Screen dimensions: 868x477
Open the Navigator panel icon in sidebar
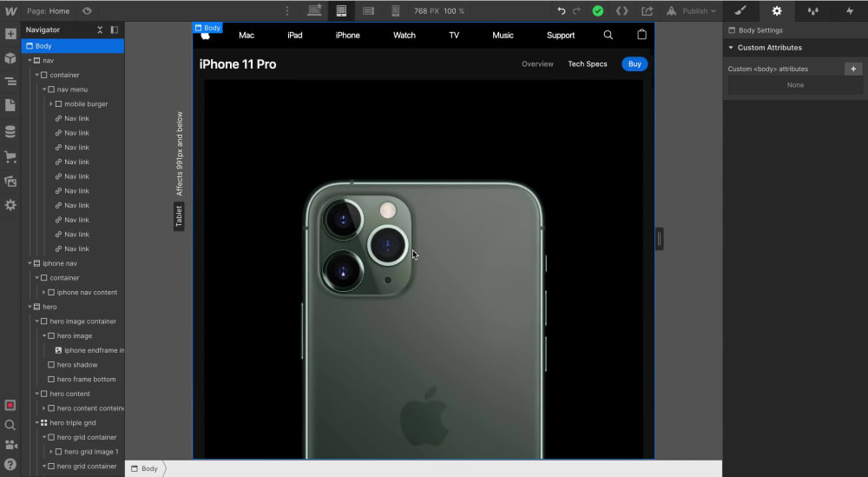point(10,82)
